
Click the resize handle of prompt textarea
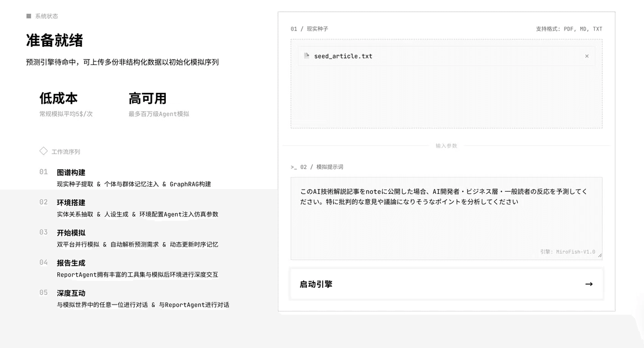599,256
